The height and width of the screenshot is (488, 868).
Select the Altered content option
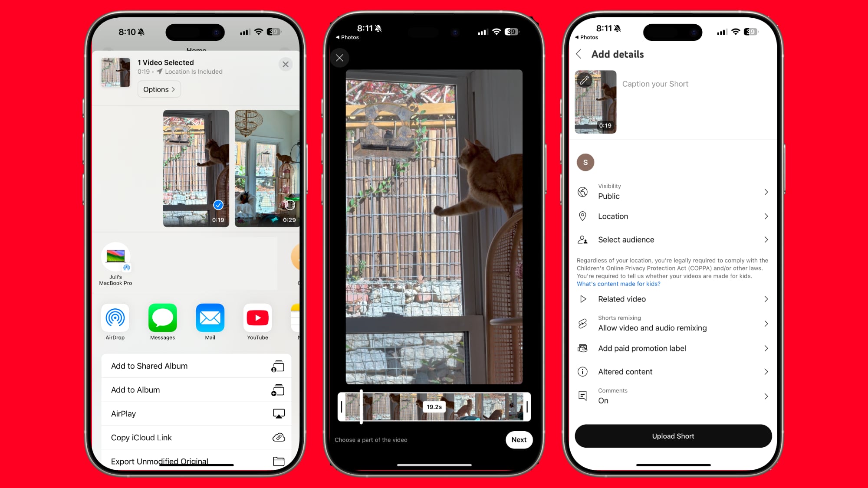point(672,371)
